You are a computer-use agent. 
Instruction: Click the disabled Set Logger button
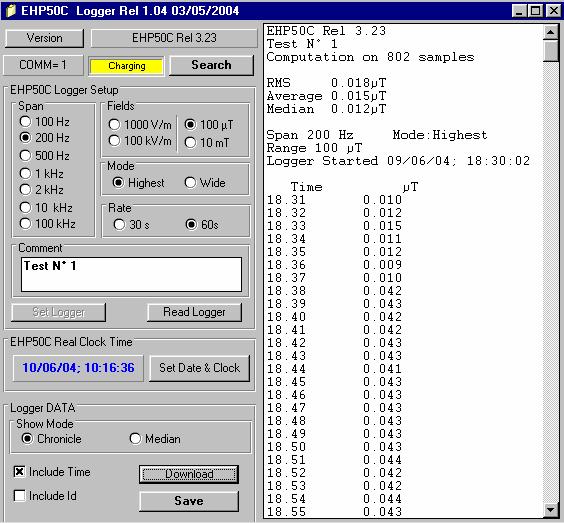(x=59, y=312)
